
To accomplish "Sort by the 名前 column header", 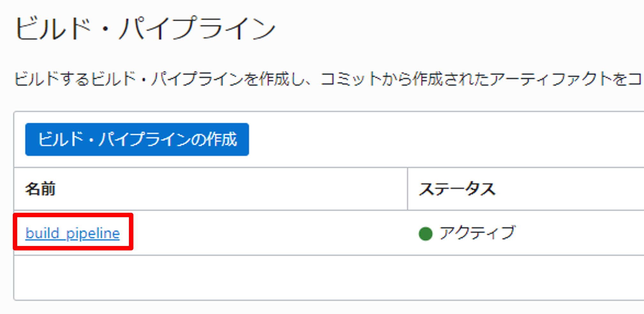I will point(41,189).
